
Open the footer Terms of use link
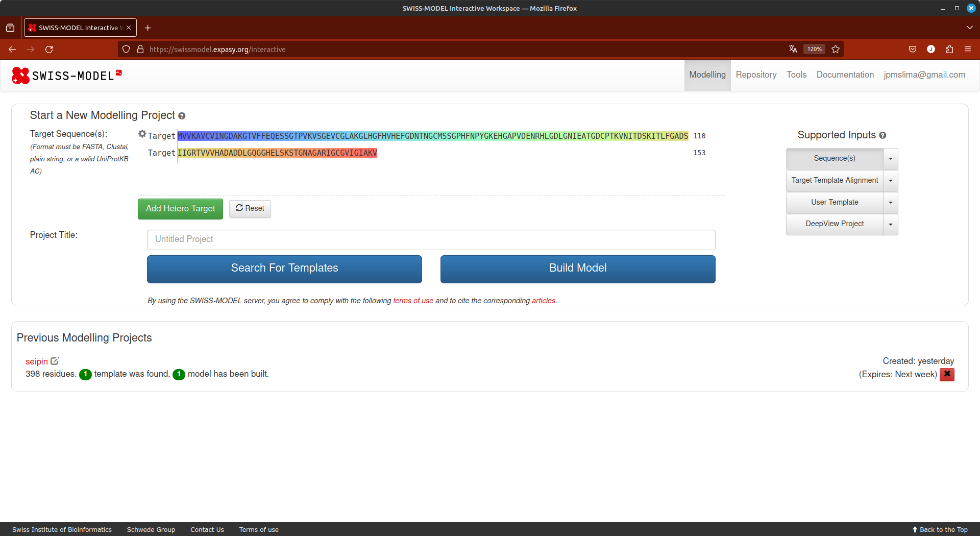(x=259, y=529)
